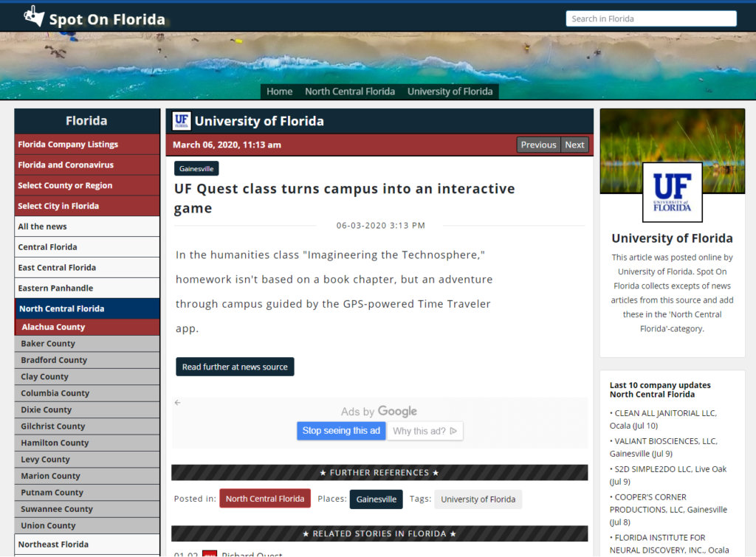This screenshot has width=756, height=557.
Task: Click the ad back arrow icon
Action: tap(178, 403)
